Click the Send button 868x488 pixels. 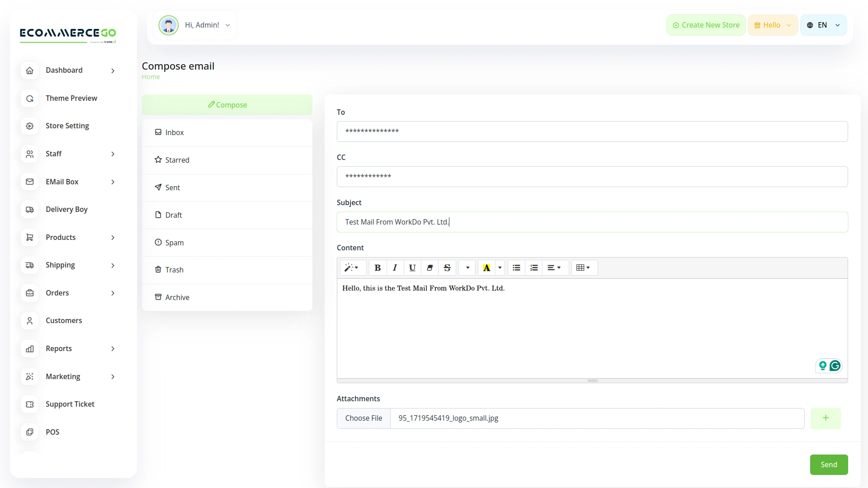click(x=829, y=465)
